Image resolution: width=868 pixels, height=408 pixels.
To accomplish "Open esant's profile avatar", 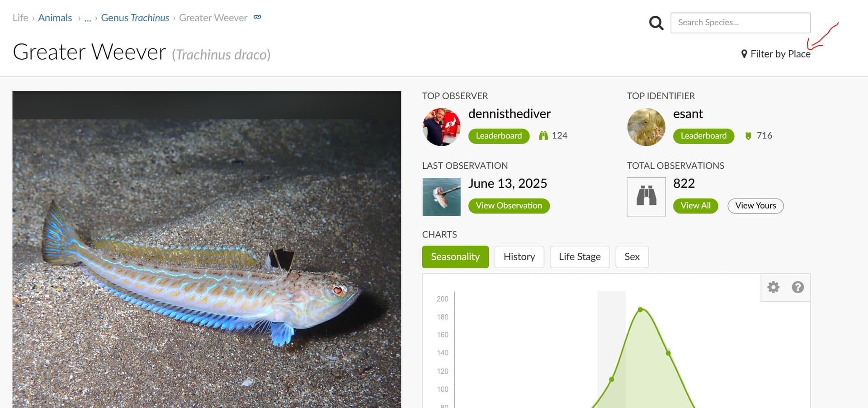I will pos(646,127).
